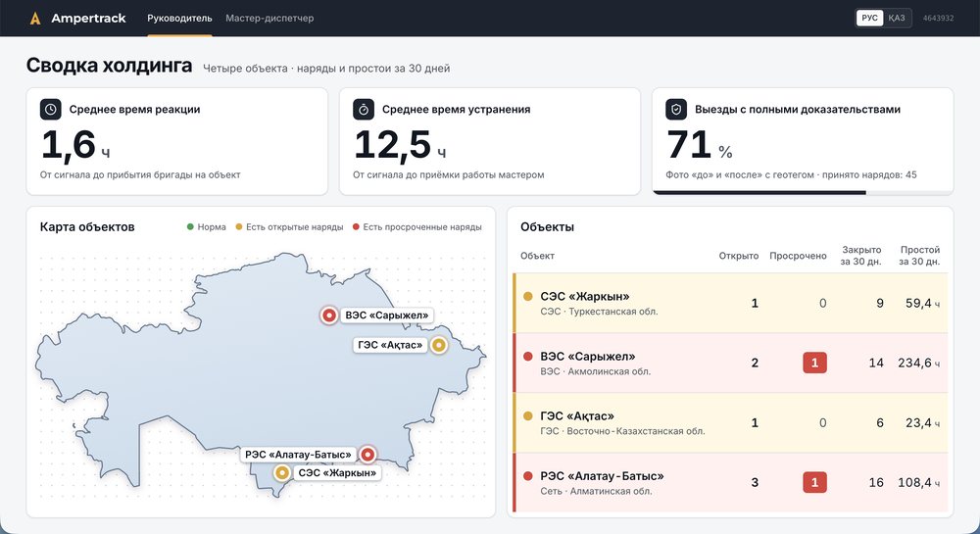Open the ГЭС «Ақтас» object name in table
980x534 pixels.
[x=577, y=416]
